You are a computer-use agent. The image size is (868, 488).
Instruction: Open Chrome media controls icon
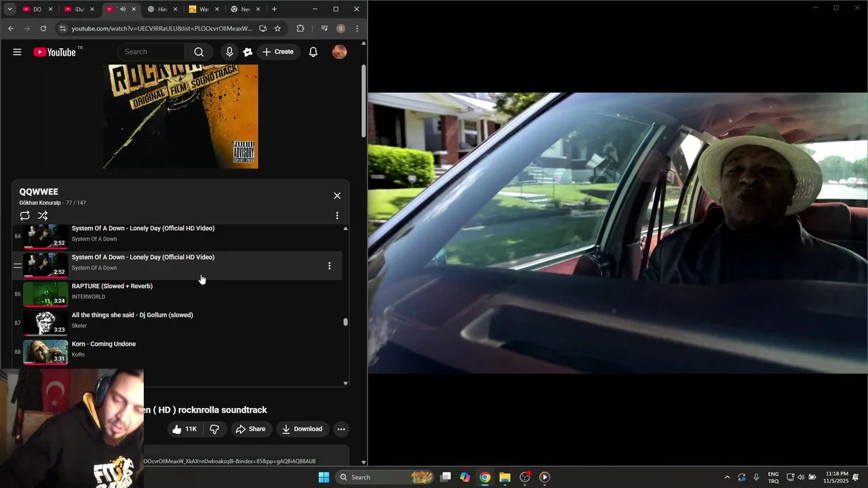pos(324,28)
